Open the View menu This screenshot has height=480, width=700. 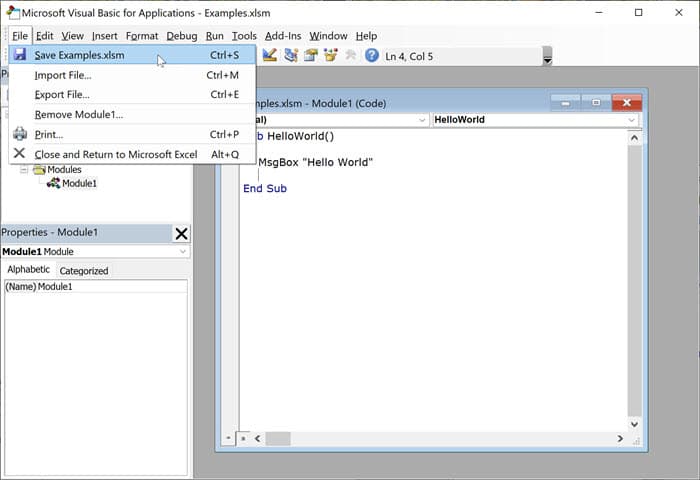click(x=72, y=36)
